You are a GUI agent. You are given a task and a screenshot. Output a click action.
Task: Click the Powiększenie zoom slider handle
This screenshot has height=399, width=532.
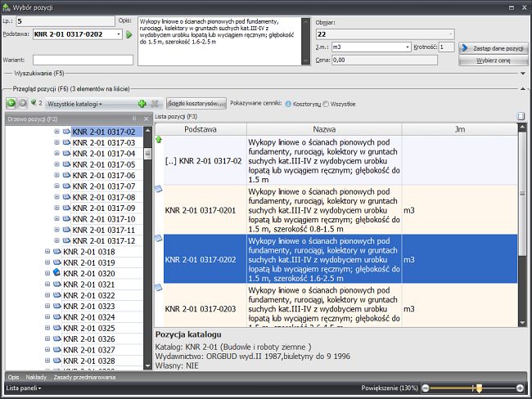479,388
